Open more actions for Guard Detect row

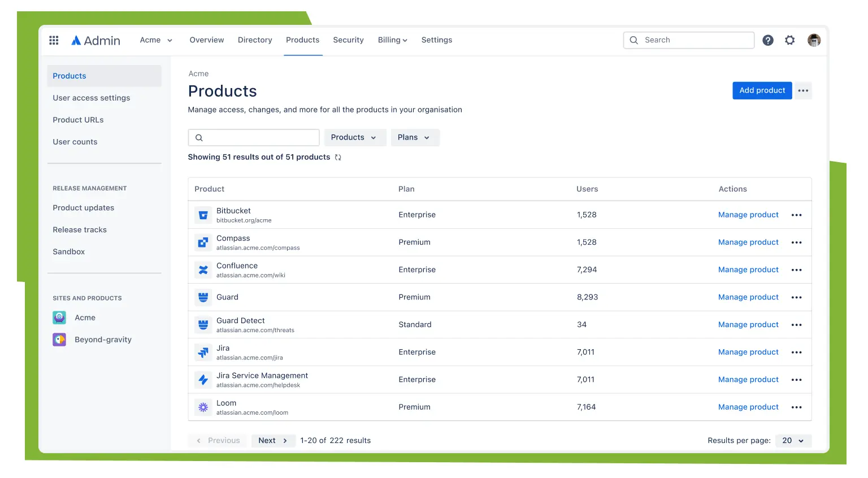click(797, 325)
